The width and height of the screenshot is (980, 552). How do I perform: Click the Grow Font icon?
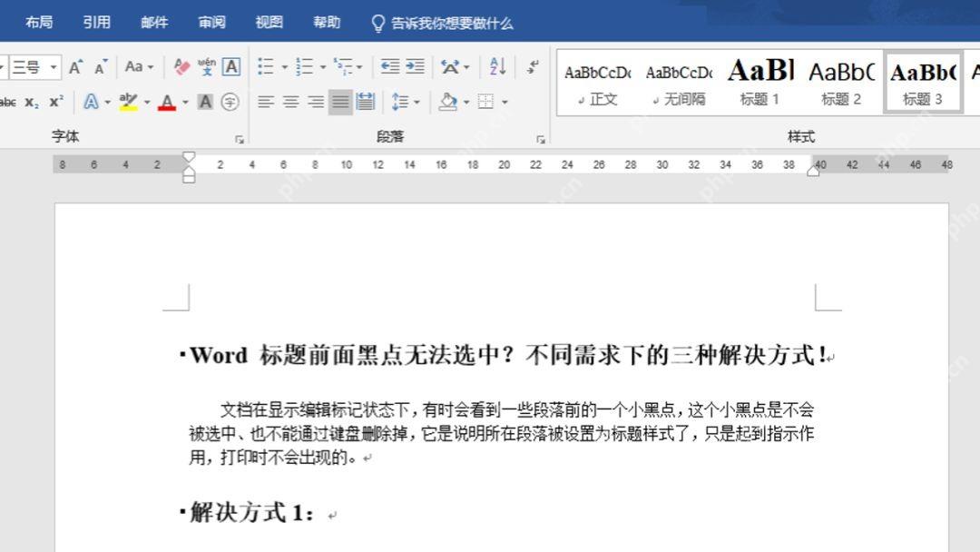75,67
